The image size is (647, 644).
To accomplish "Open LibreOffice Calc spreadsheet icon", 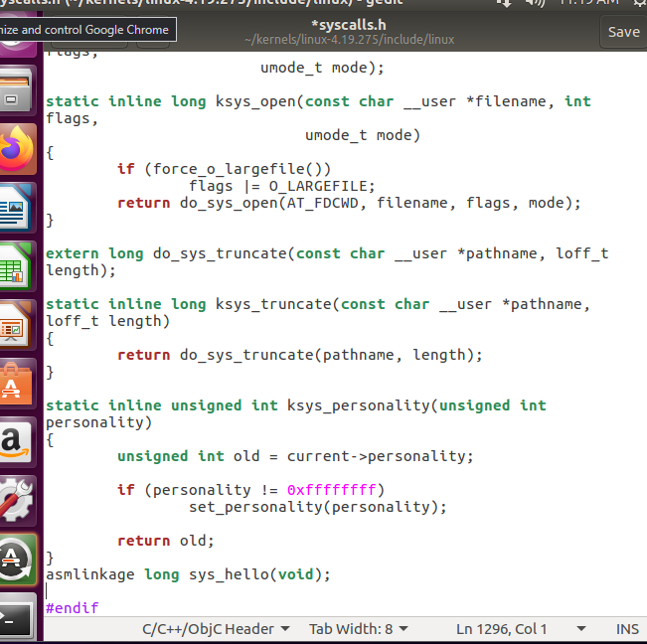I will pos(16,266).
